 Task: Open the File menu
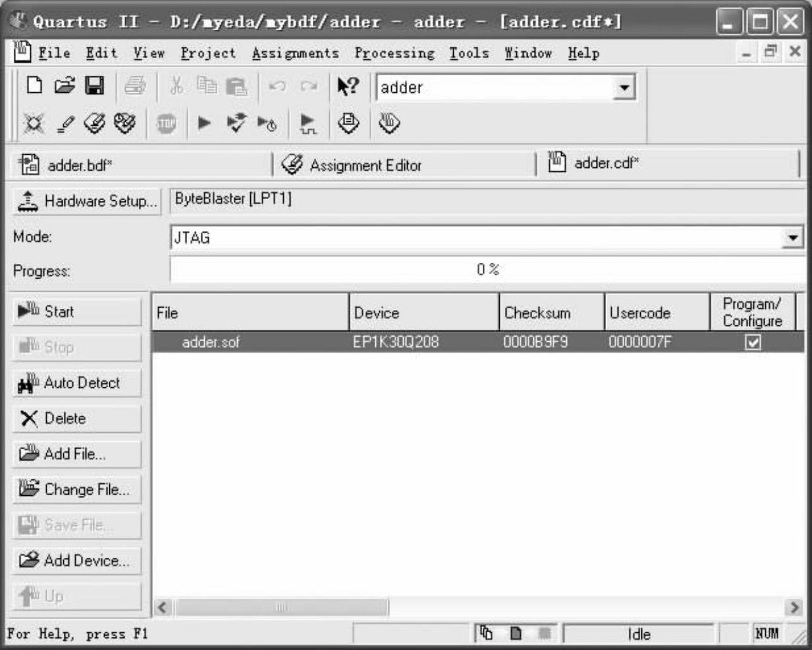54,53
